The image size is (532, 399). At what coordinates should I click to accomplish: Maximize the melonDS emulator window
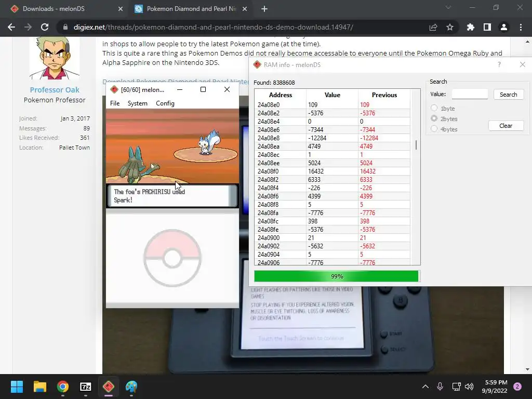[x=203, y=89]
